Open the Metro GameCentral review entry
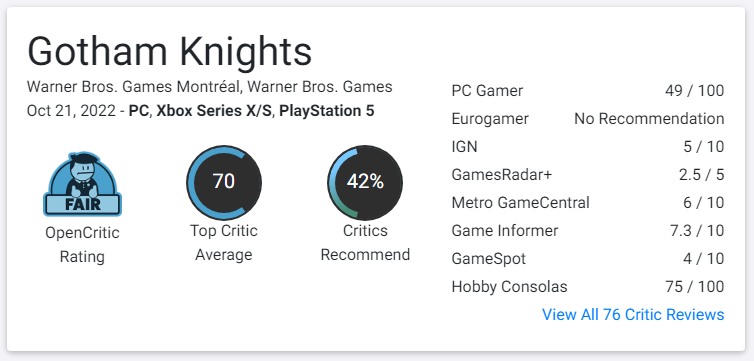 (x=588, y=203)
